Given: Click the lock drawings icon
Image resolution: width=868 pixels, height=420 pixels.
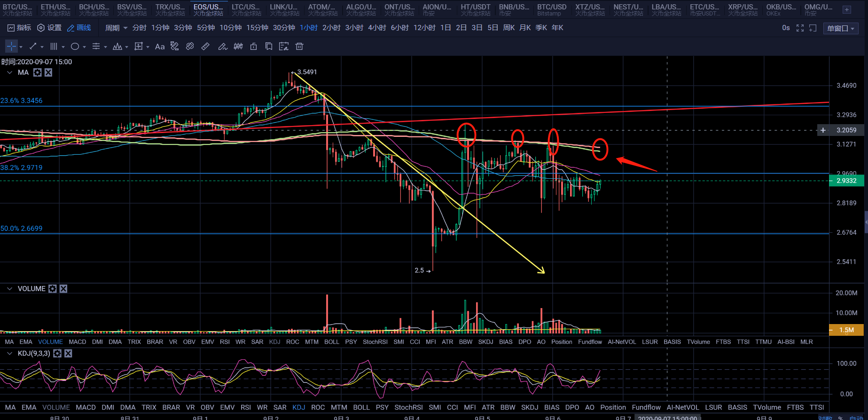Looking at the screenshot, I should (254, 46).
